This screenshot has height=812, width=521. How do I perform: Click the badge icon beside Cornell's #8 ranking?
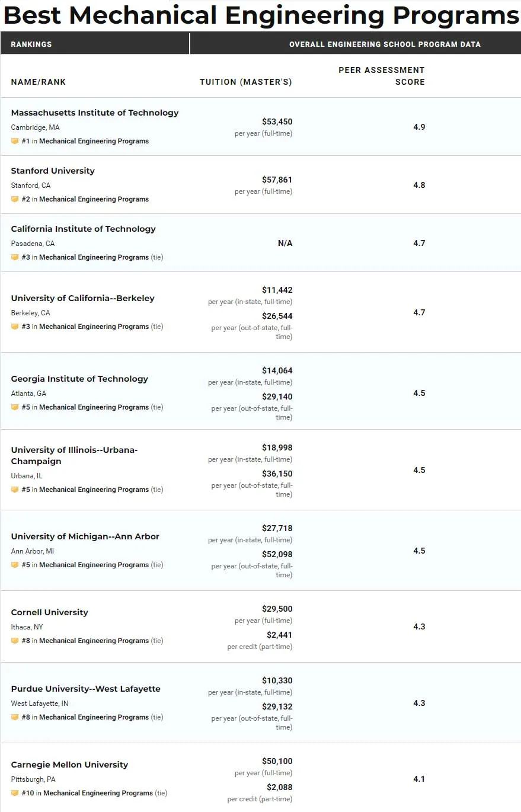pos(15,641)
